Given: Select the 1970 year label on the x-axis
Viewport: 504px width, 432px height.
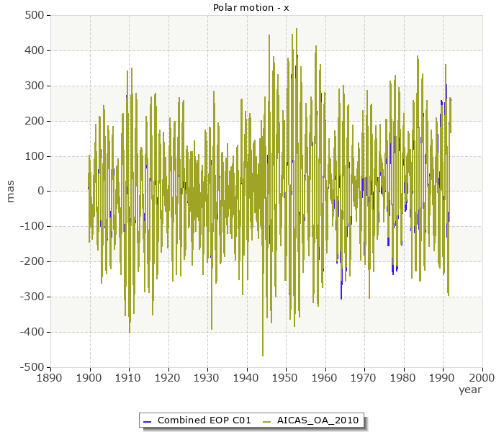Looking at the screenshot, I should point(364,377).
